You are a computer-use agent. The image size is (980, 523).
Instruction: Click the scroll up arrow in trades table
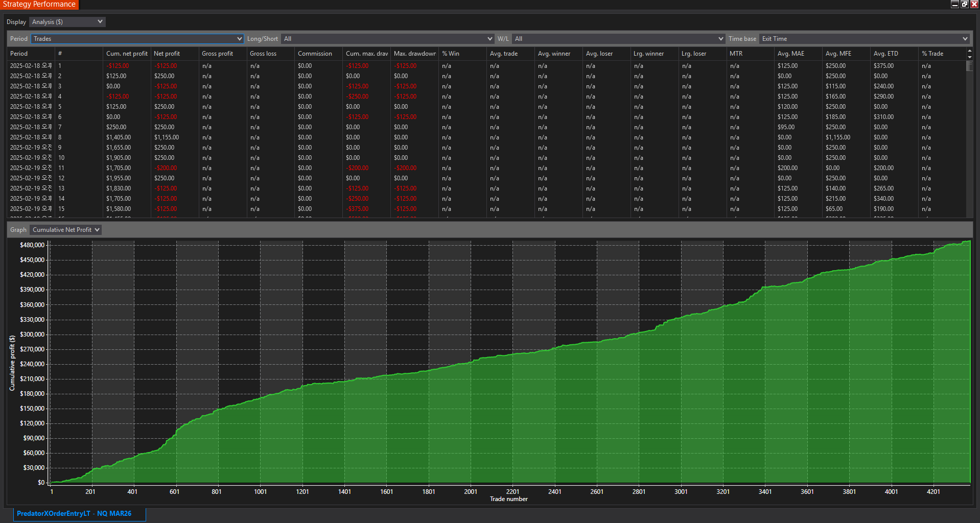click(x=969, y=51)
